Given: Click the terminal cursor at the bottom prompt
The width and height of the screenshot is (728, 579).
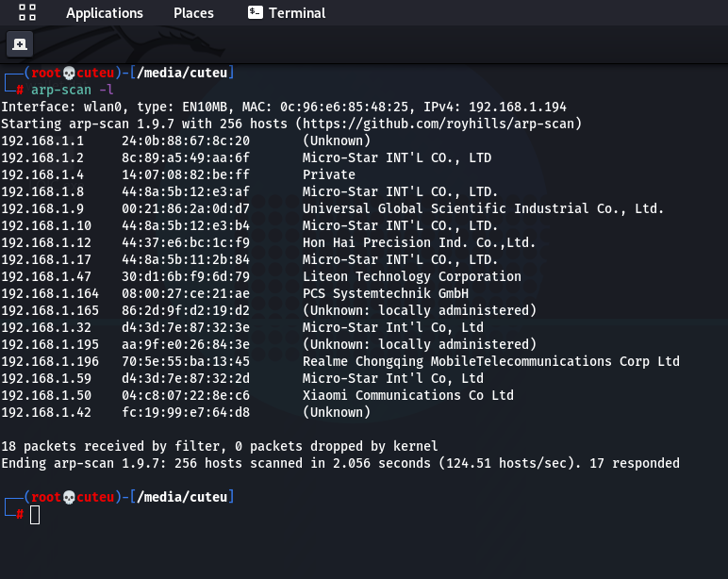Looking at the screenshot, I should (35, 514).
